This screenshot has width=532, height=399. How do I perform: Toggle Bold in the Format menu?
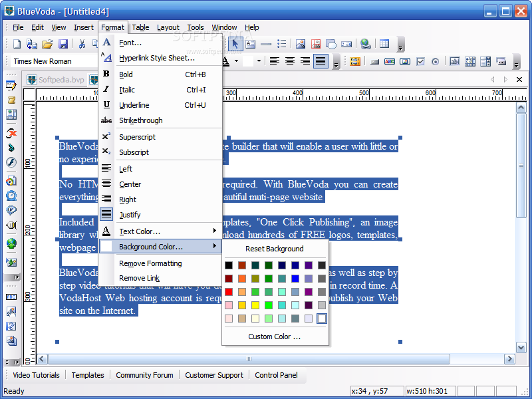coord(126,74)
